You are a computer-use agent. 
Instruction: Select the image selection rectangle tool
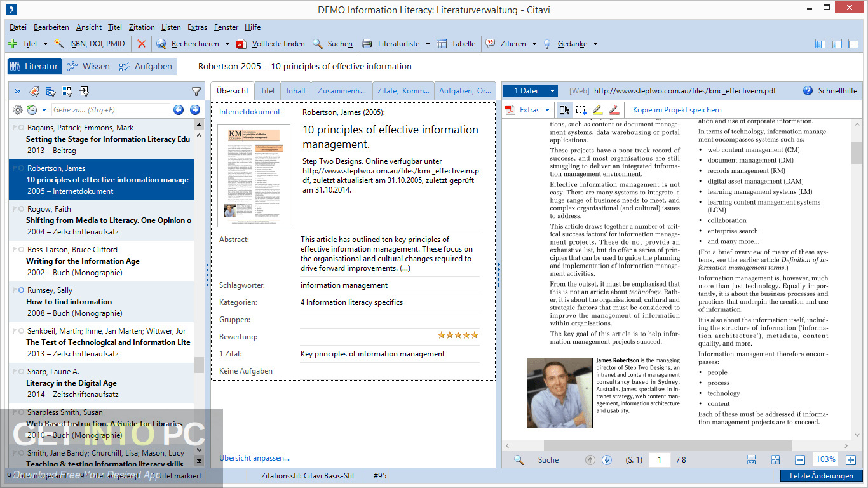[581, 110]
